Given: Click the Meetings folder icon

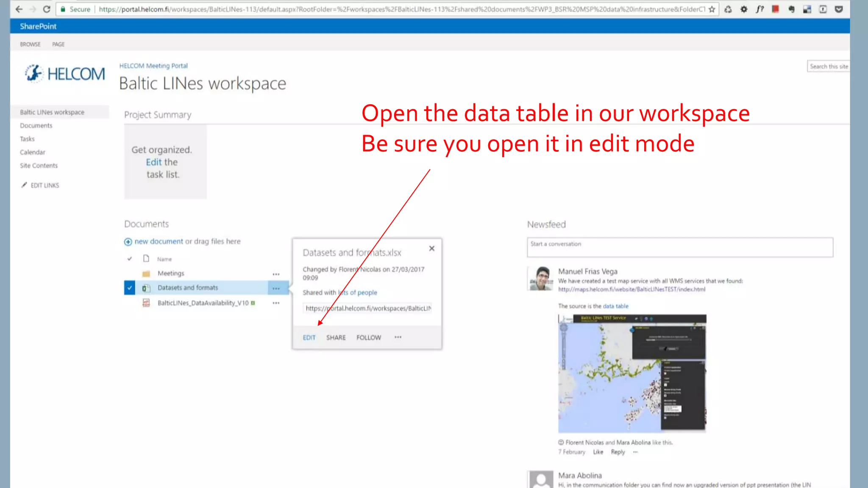Looking at the screenshot, I should pyautogui.click(x=146, y=273).
